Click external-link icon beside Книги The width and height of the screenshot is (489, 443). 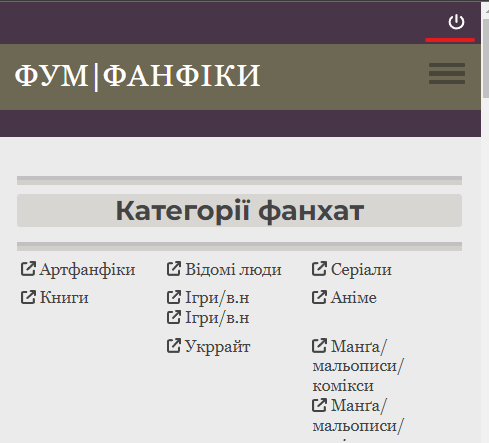tap(28, 297)
